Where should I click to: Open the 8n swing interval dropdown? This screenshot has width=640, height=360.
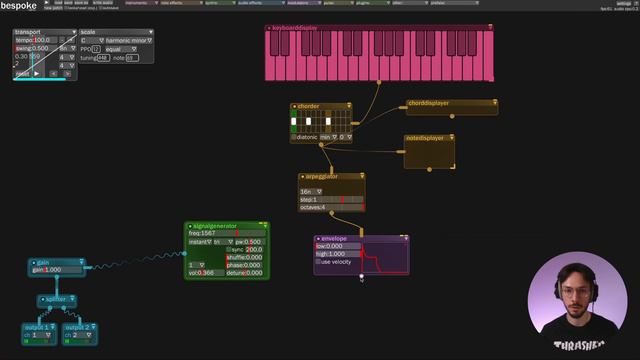click(67, 48)
